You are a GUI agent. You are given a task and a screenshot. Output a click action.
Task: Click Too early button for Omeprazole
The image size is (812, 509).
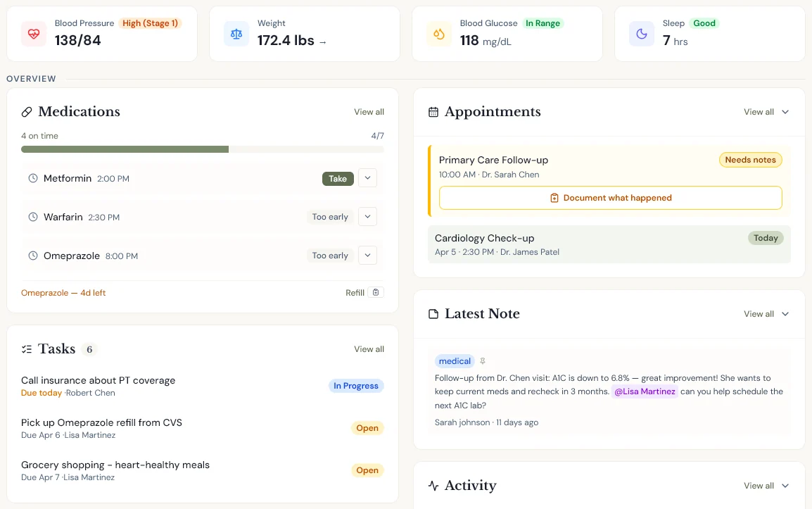coord(330,256)
